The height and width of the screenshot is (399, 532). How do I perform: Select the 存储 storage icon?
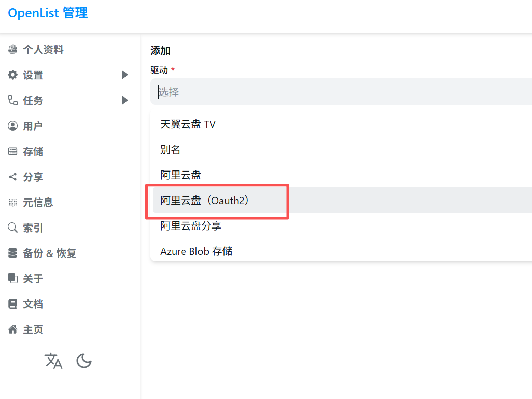tap(13, 151)
